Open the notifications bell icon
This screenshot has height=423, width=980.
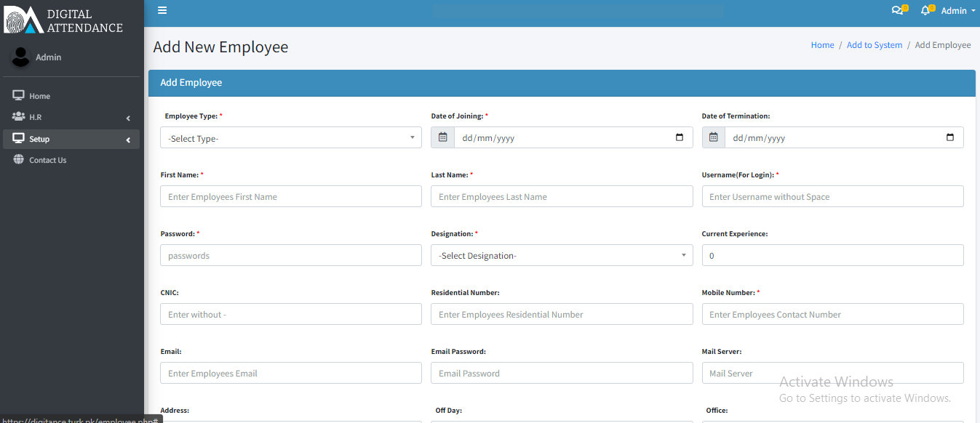coord(925,11)
